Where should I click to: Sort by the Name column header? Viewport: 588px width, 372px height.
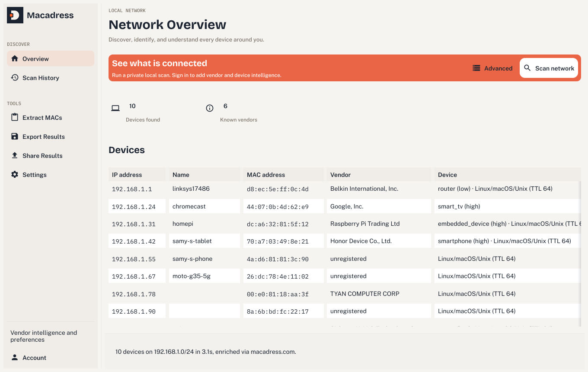(x=205, y=175)
